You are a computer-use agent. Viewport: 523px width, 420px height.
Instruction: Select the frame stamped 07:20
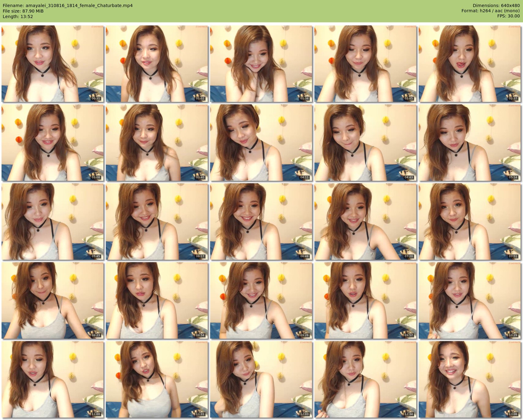click(365, 221)
